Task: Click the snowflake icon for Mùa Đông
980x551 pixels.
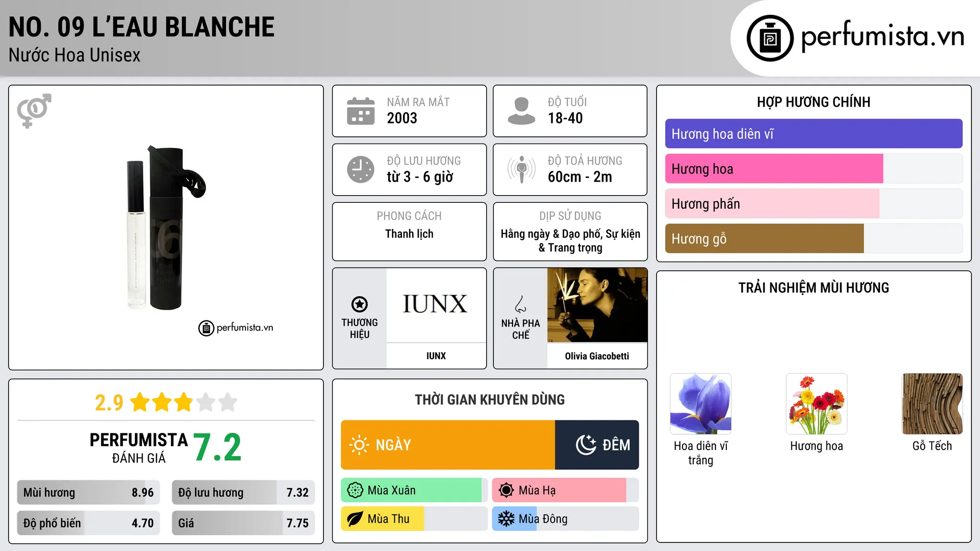Action: pos(506,519)
